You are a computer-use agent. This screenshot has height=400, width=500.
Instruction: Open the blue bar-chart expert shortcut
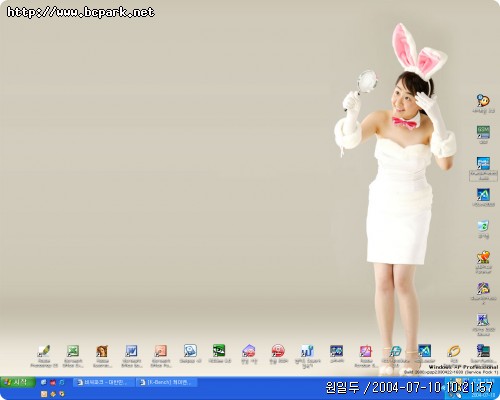point(307,356)
